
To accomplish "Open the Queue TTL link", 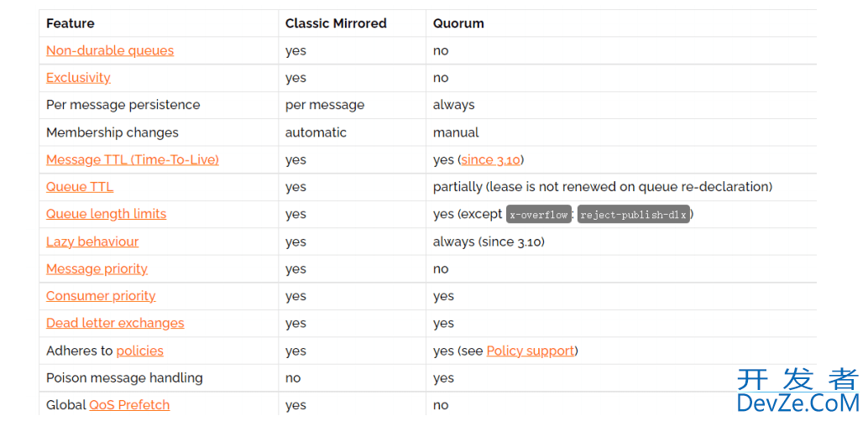I will click(80, 187).
